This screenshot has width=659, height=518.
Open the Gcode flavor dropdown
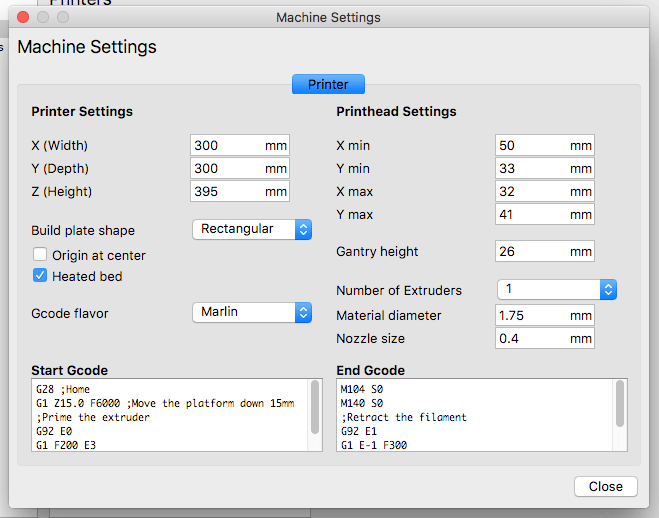(252, 313)
